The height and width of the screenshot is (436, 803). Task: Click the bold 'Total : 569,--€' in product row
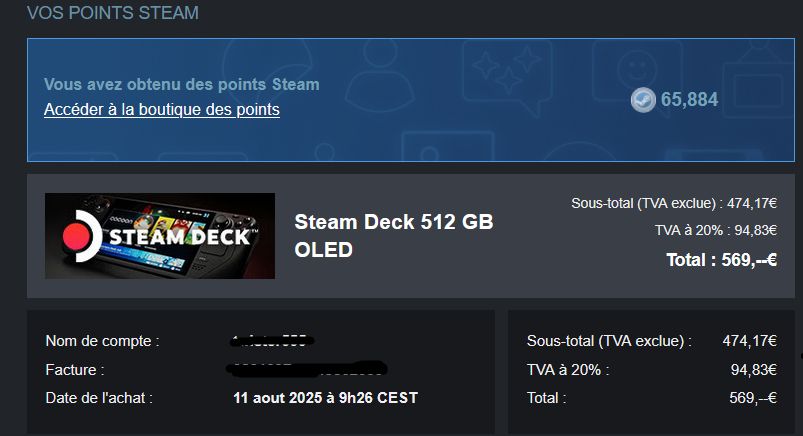pos(722,260)
